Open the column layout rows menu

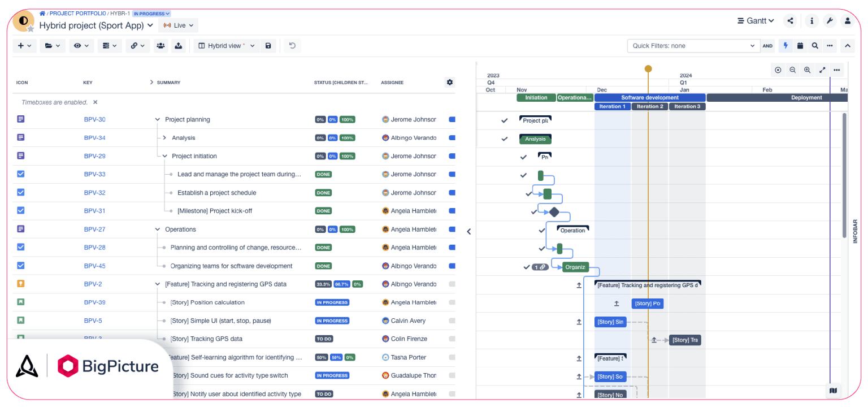[x=110, y=46]
